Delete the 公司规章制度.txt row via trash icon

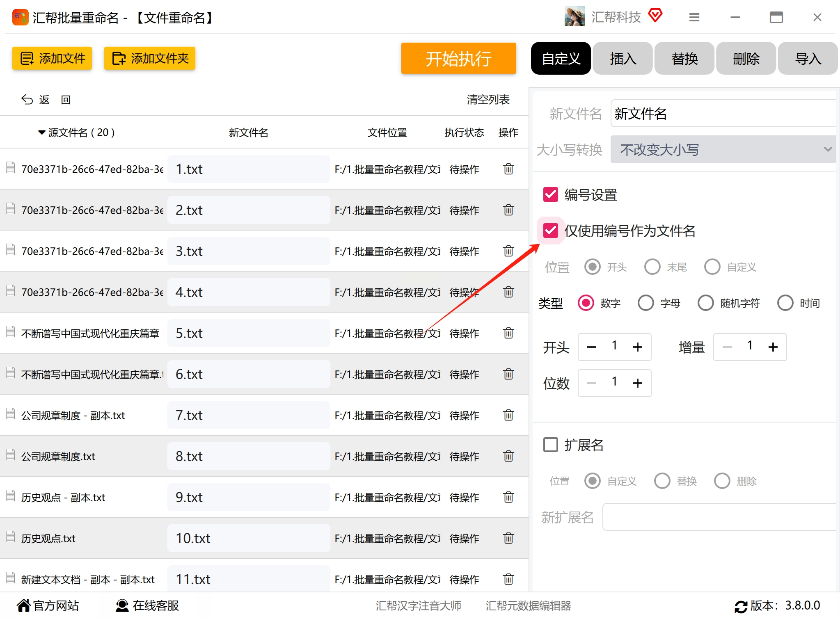tap(508, 456)
